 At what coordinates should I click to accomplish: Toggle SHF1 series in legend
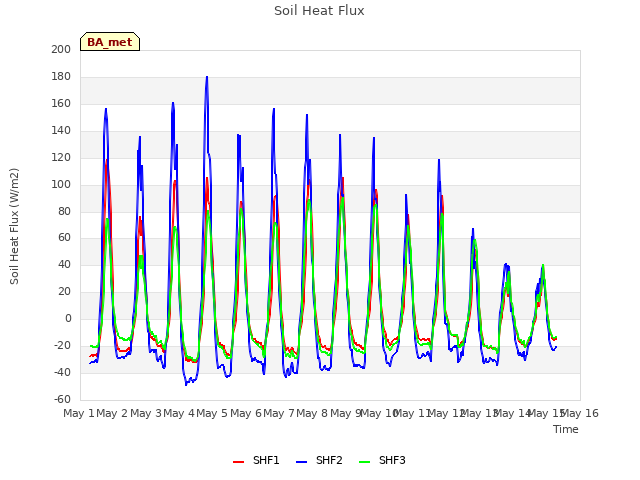tap(256, 460)
